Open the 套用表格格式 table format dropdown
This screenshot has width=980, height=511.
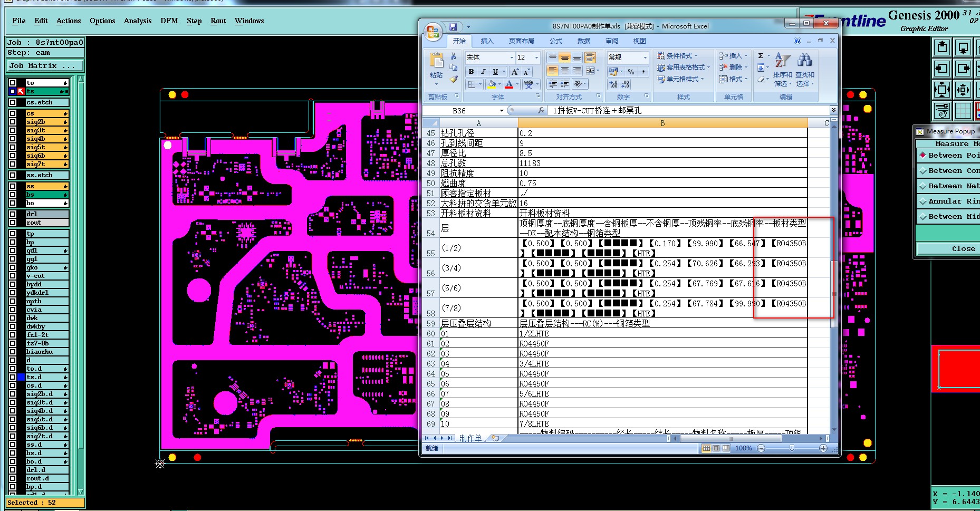[x=684, y=68]
